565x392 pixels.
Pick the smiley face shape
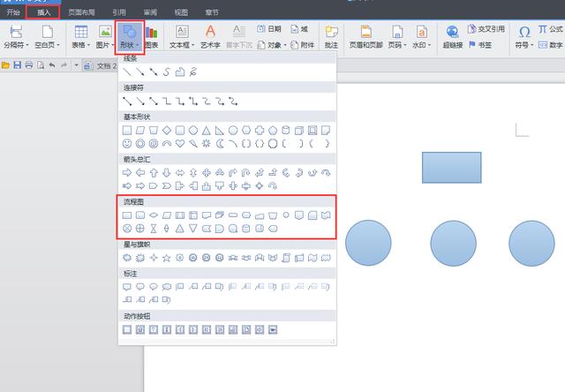[x=127, y=143]
